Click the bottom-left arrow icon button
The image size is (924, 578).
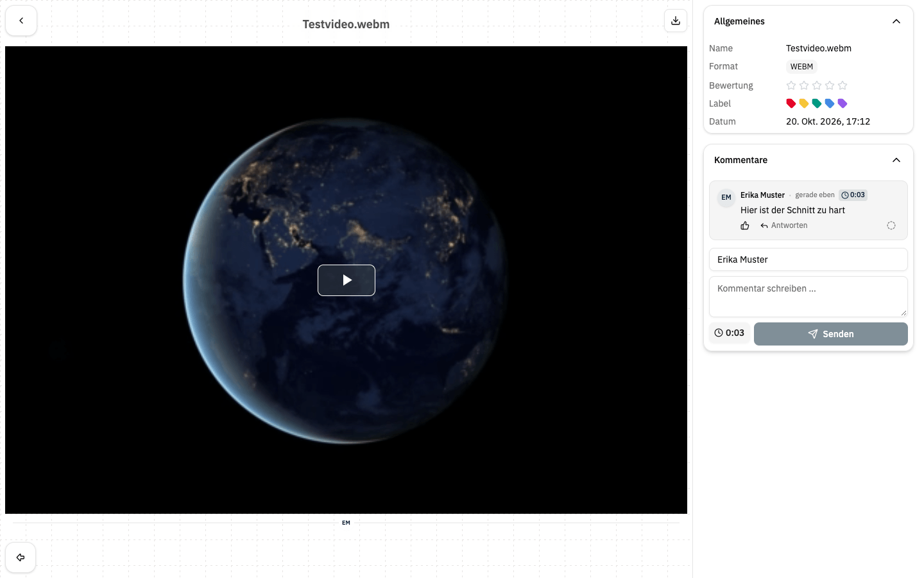click(21, 557)
